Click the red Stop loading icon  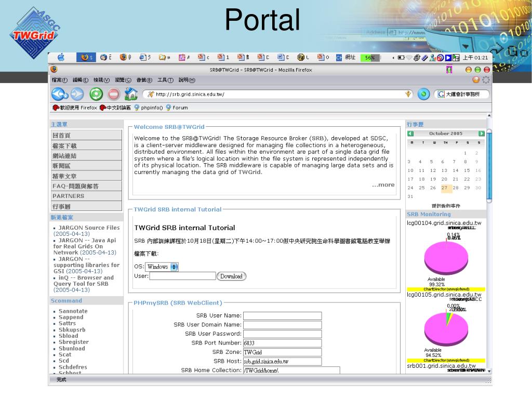114,94
